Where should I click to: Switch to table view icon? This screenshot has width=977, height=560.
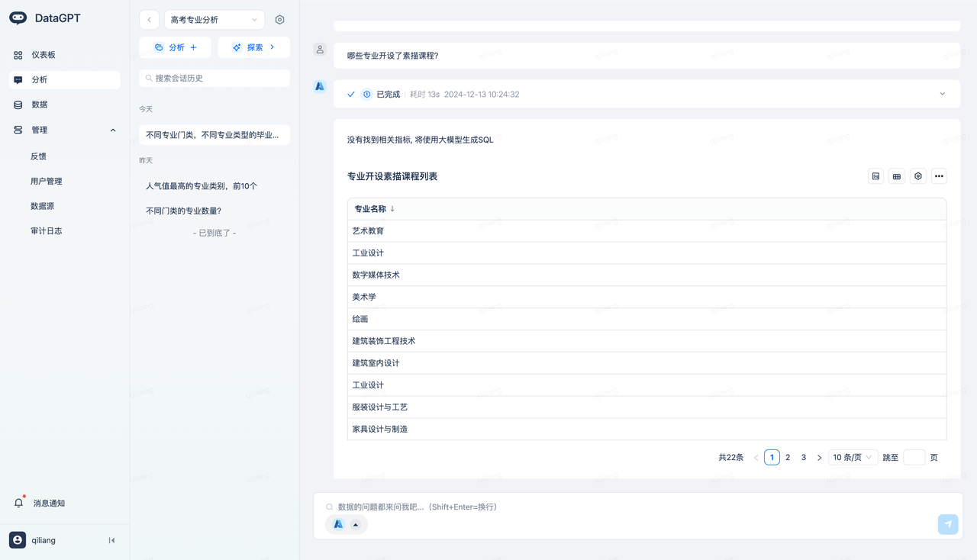click(897, 176)
